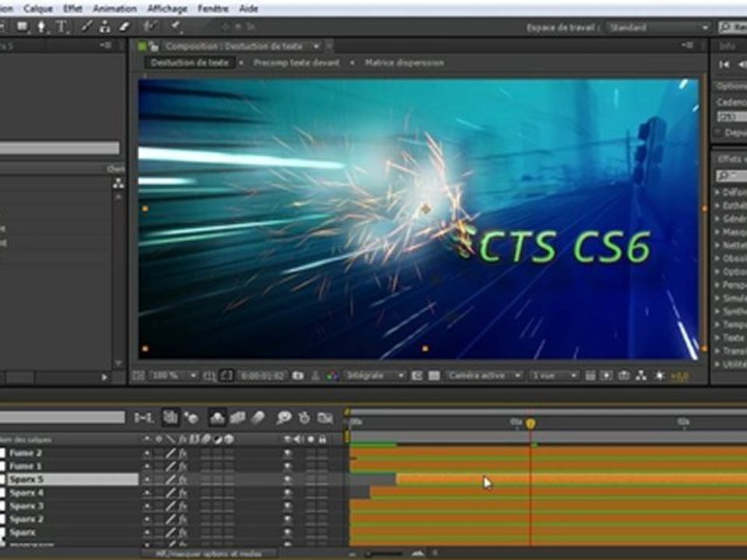Switch to the Precomp texte devant breadcrumb tab
The width and height of the screenshot is (747, 560).
296,63
